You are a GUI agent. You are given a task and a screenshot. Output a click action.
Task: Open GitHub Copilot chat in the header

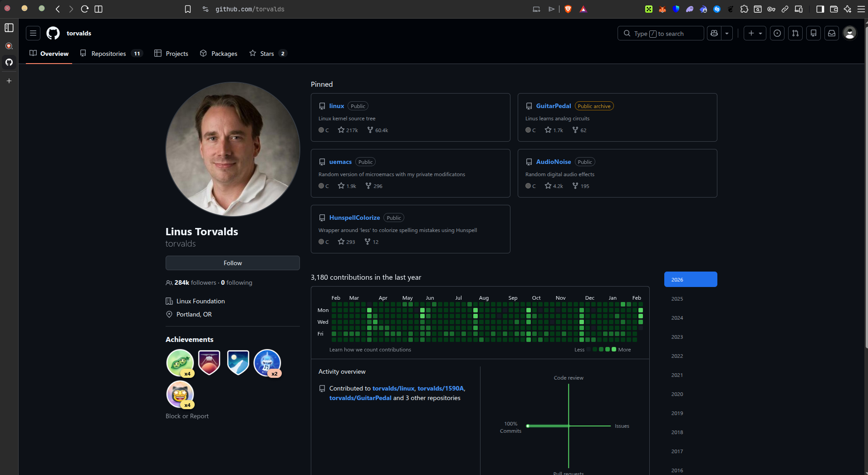point(713,33)
